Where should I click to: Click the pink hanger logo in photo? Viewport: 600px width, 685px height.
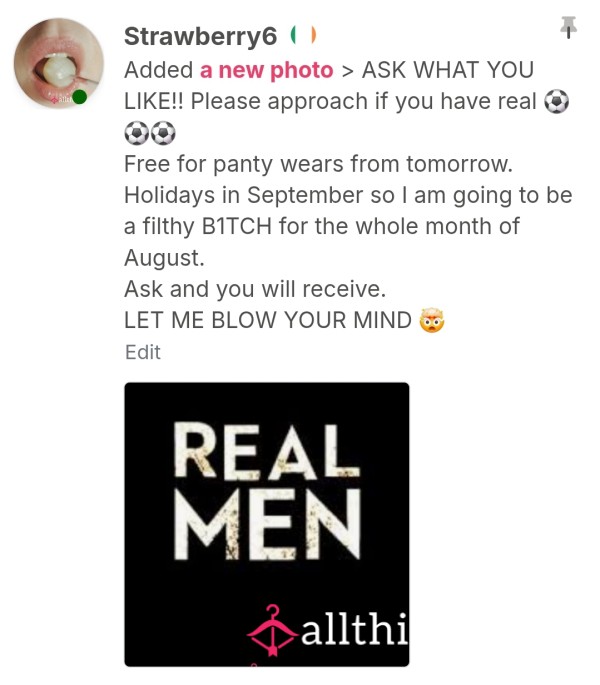(273, 630)
